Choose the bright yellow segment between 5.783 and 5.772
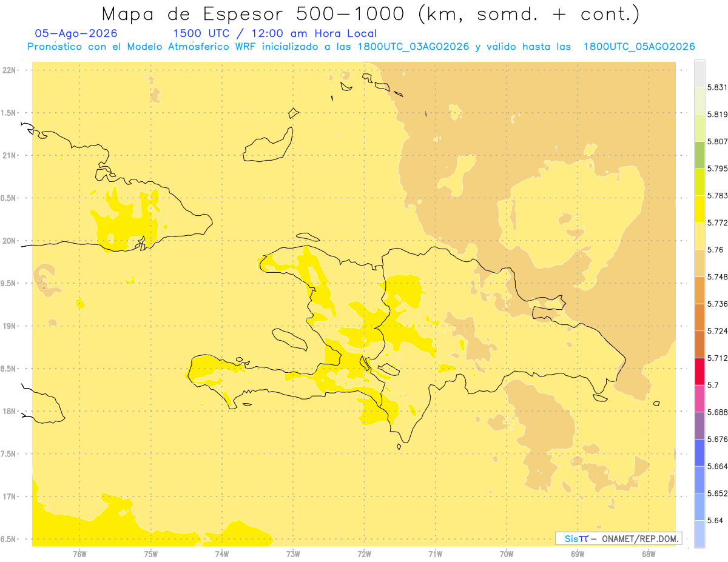This screenshot has height=562, width=728. pyautogui.click(x=699, y=209)
